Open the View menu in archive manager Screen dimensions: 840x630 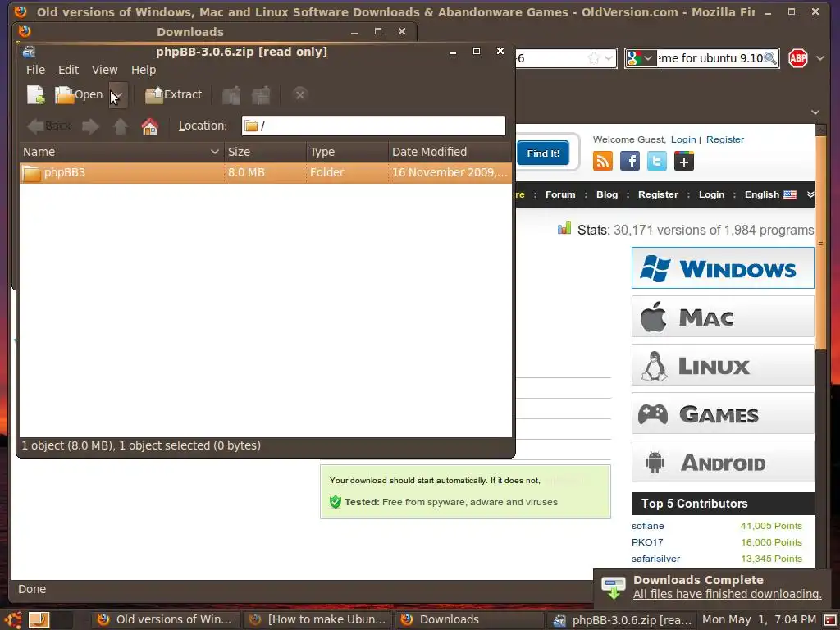click(104, 70)
